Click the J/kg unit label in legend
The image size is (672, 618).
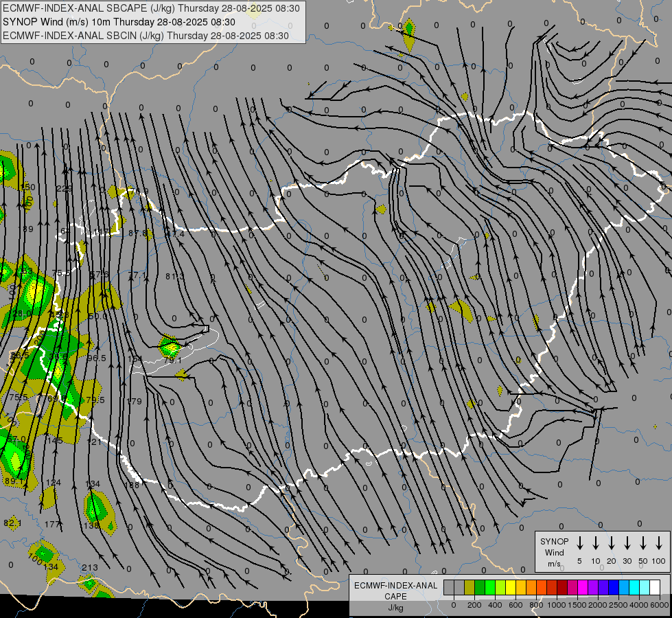395,608
